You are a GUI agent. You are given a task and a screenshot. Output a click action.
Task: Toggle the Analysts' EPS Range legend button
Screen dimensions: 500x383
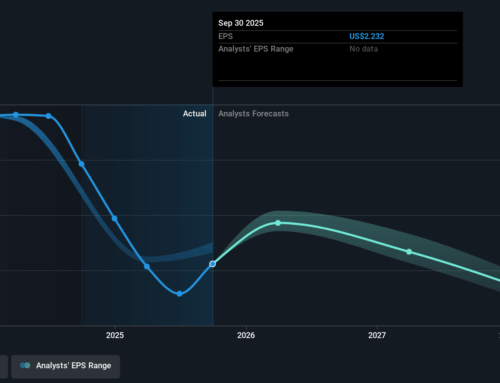(x=65, y=366)
